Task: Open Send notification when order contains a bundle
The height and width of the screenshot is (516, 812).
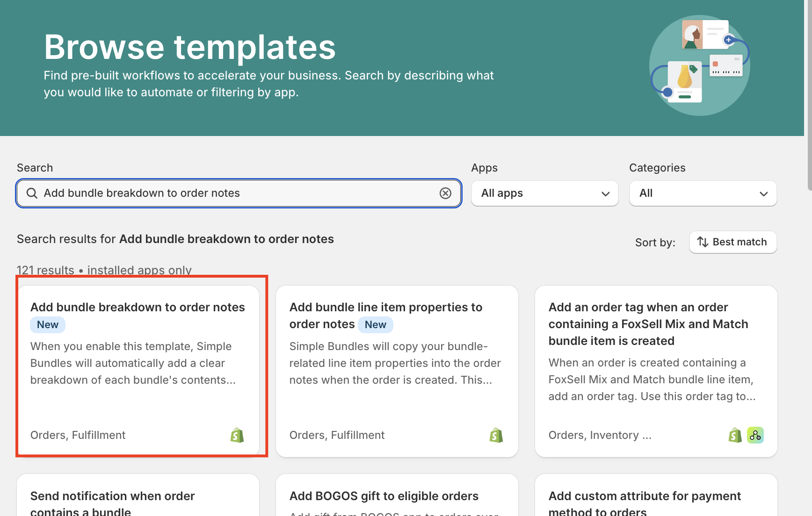Action: tap(138, 495)
